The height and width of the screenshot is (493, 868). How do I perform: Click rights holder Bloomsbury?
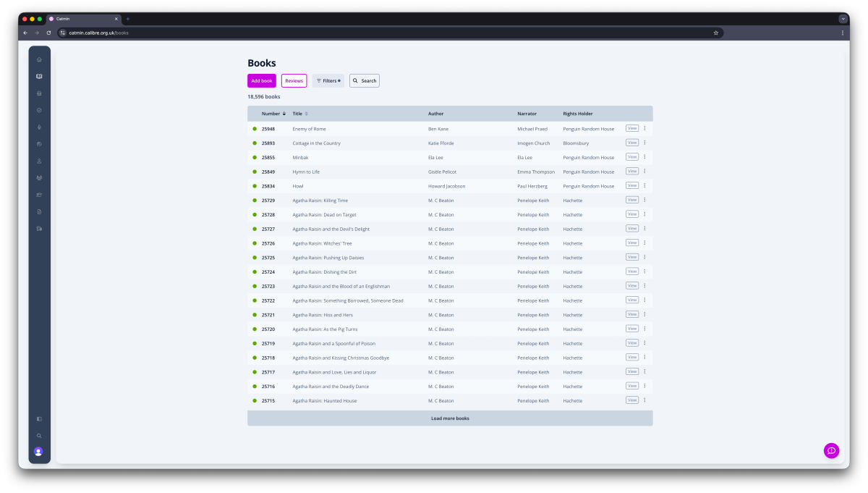click(x=576, y=143)
